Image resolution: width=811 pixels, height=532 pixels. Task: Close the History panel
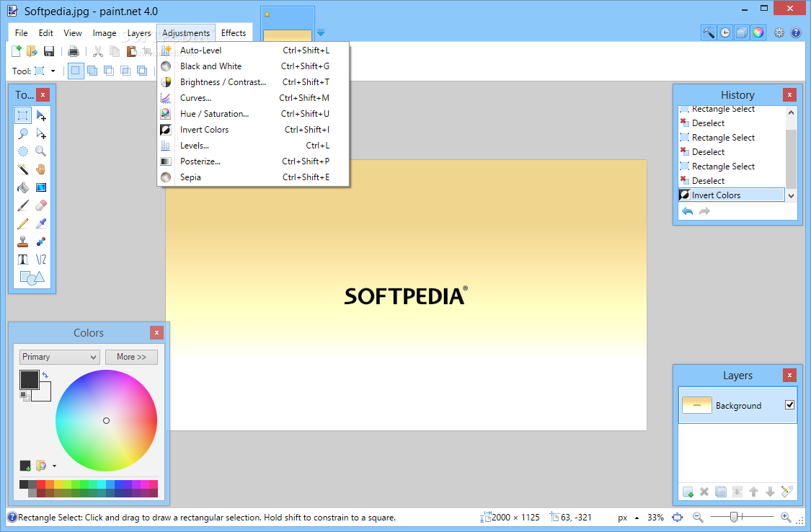pyautogui.click(x=789, y=94)
